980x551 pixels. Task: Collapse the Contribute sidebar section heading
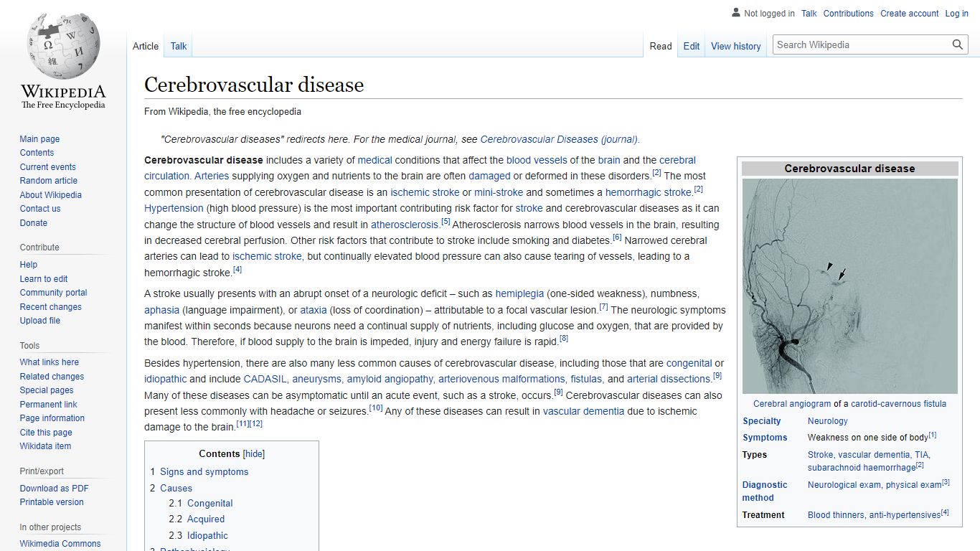tap(39, 248)
